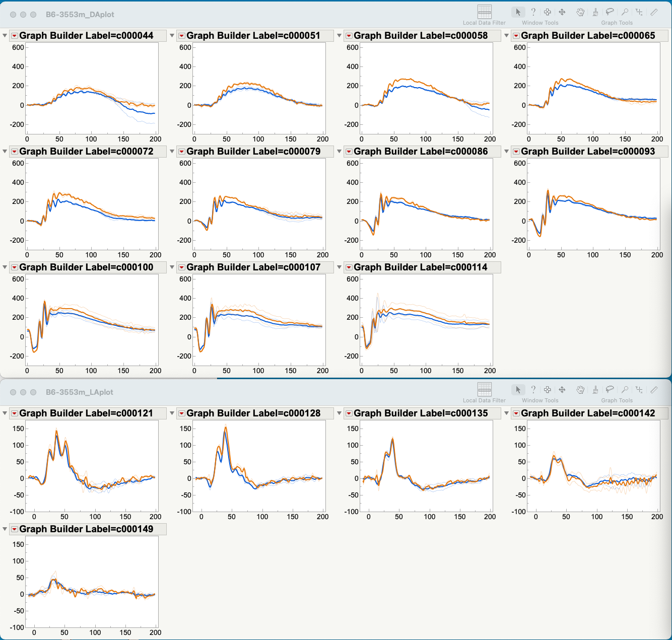Collapse the c000072 graph disclosure triangle

[x=4, y=152]
